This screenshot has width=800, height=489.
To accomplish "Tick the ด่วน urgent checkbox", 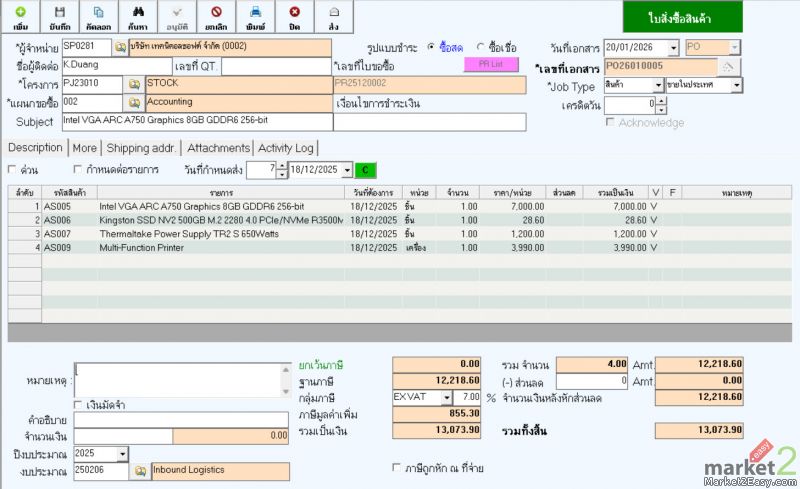I will tap(12, 170).
